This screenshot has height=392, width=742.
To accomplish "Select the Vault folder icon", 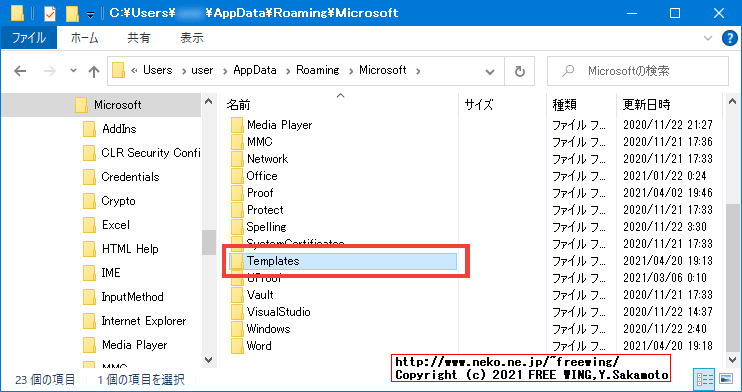I will 237,295.
